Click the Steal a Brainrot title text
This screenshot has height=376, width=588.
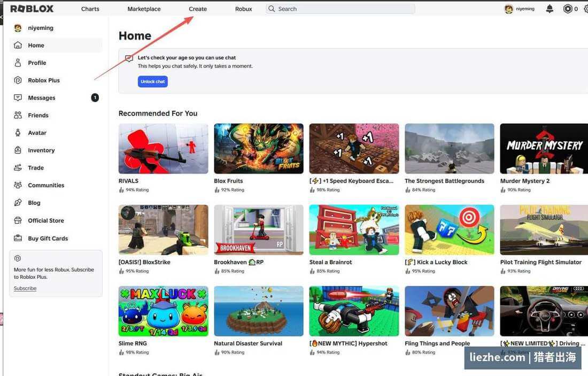(331, 262)
